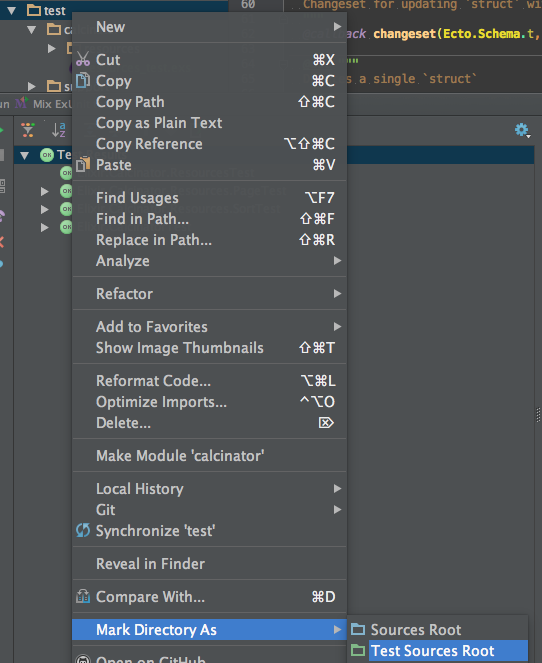The image size is (542, 663).
Task: Click the New submenu arrow
Action: click(x=337, y=27)
